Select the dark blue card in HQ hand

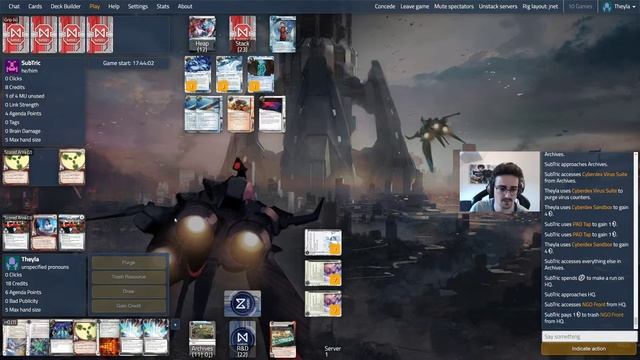[61, 337]
